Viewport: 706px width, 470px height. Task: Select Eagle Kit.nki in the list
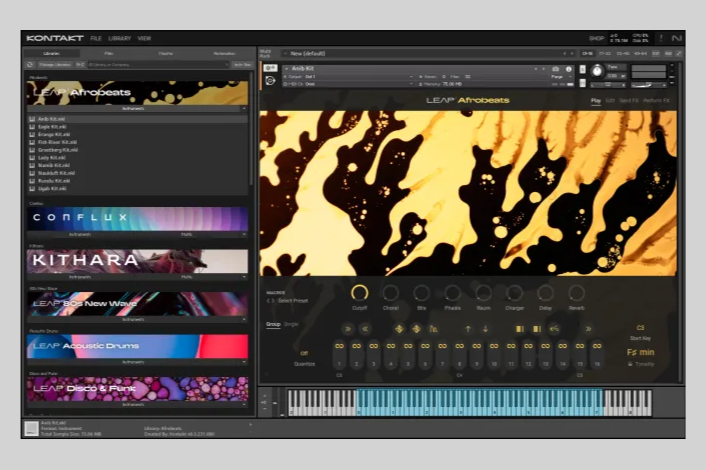(x=137, y=127)
